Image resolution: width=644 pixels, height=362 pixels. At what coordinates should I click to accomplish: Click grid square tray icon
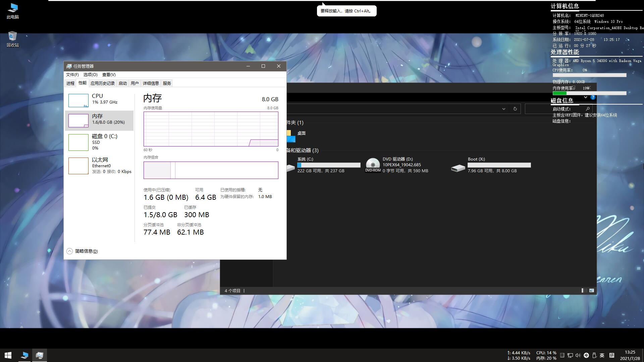pos(562,355)
